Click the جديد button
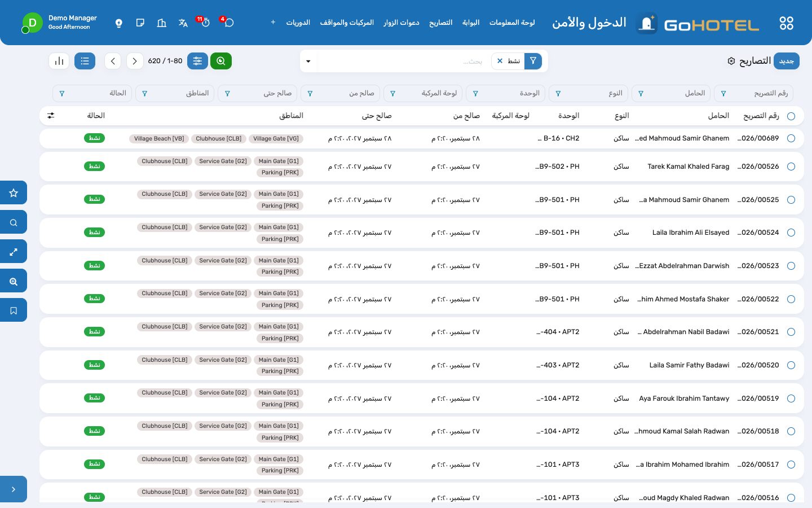The image size is (812, 508). pos(787,61)
